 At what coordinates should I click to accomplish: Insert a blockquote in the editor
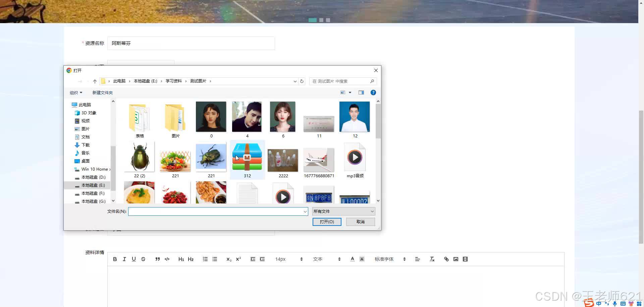click(158, 259)
